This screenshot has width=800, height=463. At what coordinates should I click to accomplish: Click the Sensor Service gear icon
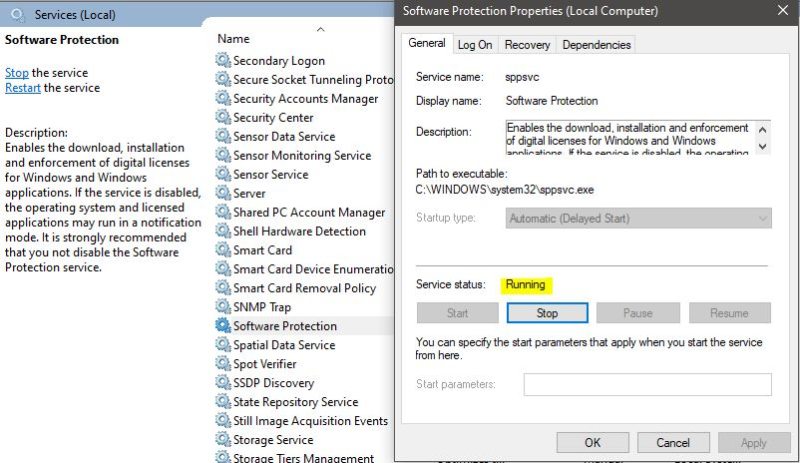pos(223,174)
